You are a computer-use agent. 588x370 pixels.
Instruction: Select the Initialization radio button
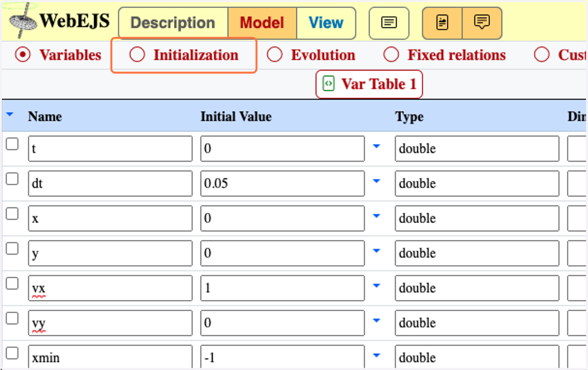[x=137, y=55]
